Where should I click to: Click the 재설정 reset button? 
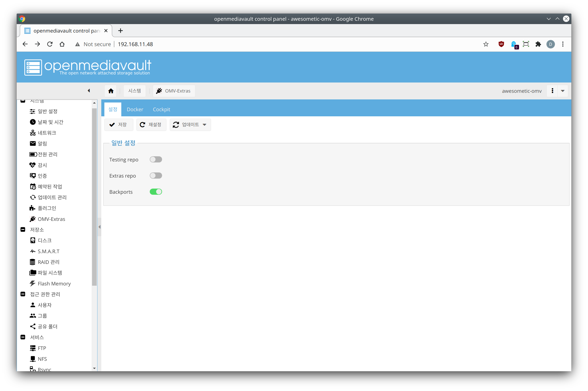151,125
